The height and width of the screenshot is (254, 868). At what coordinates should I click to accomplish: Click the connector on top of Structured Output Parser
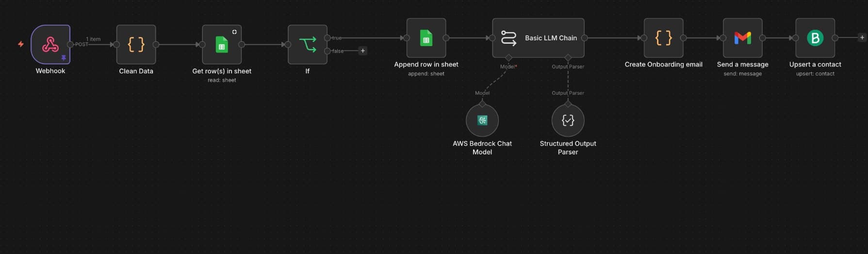[568, 104]
